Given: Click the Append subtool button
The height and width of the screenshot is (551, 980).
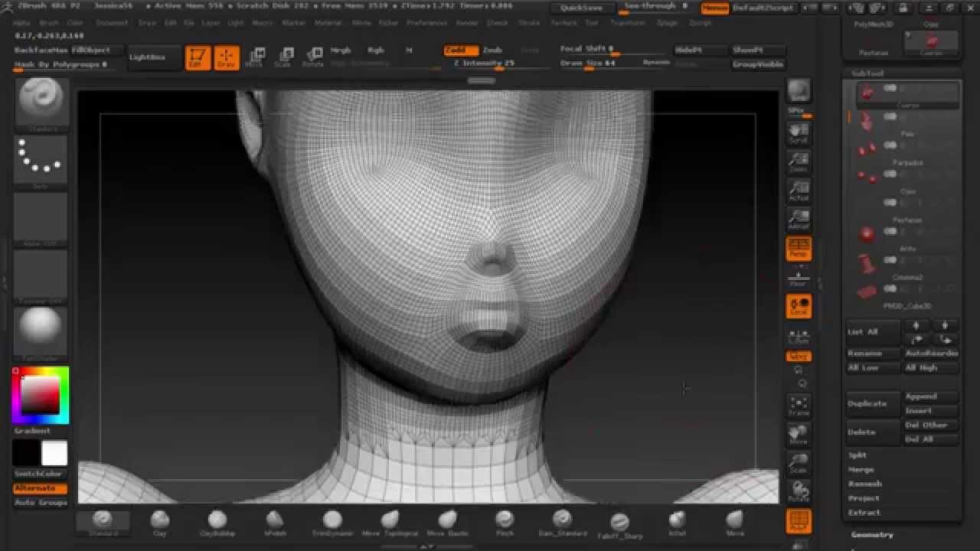Looking at the screenshot, I should coord(930,396).
